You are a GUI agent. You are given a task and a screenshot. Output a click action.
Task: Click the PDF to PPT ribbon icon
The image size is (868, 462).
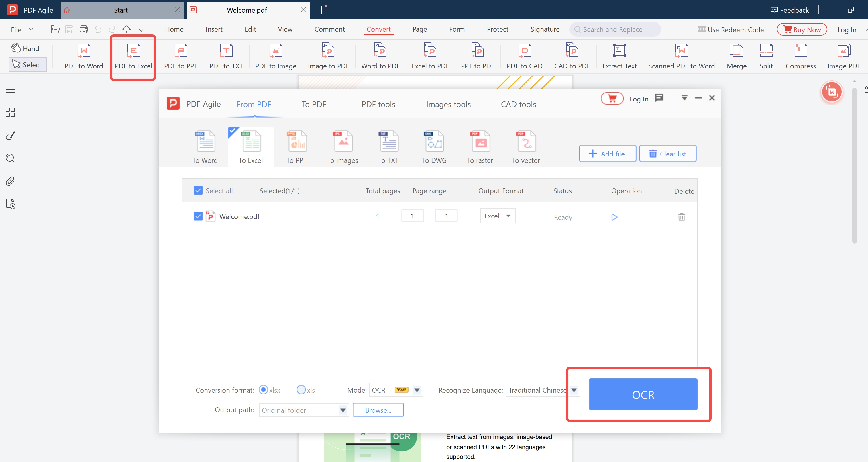(180, 50)
